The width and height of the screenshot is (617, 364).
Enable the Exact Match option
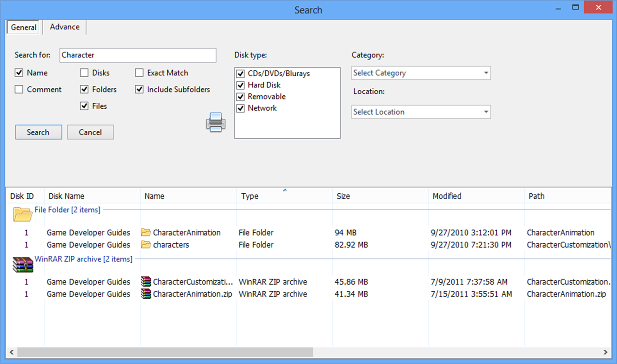[x=139, y=73]
